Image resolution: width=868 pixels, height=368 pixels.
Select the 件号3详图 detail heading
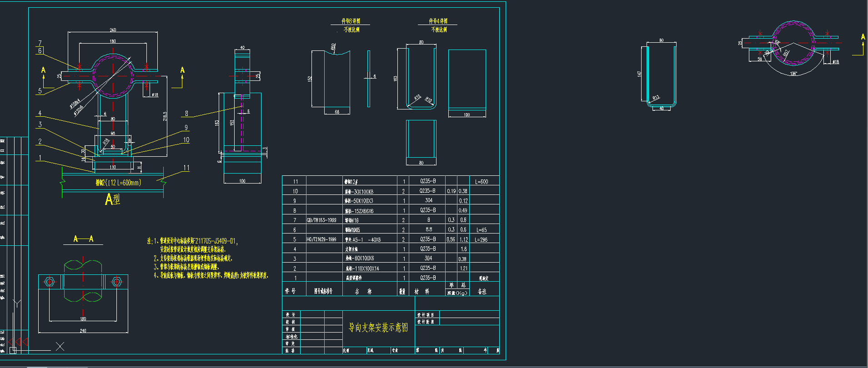(x=351, y=21)
